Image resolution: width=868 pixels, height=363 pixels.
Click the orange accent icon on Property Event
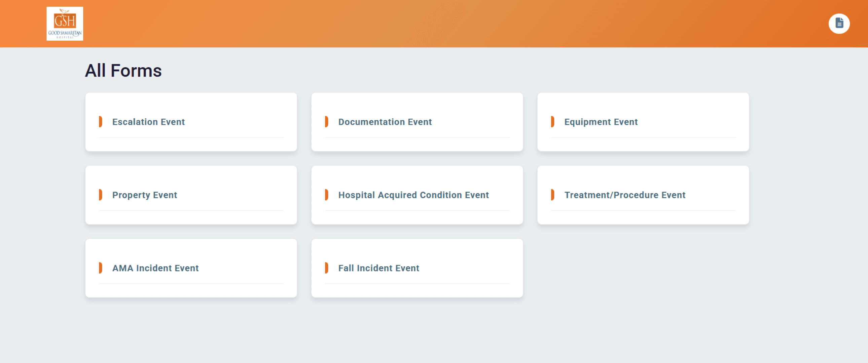[x=100, y=195]
